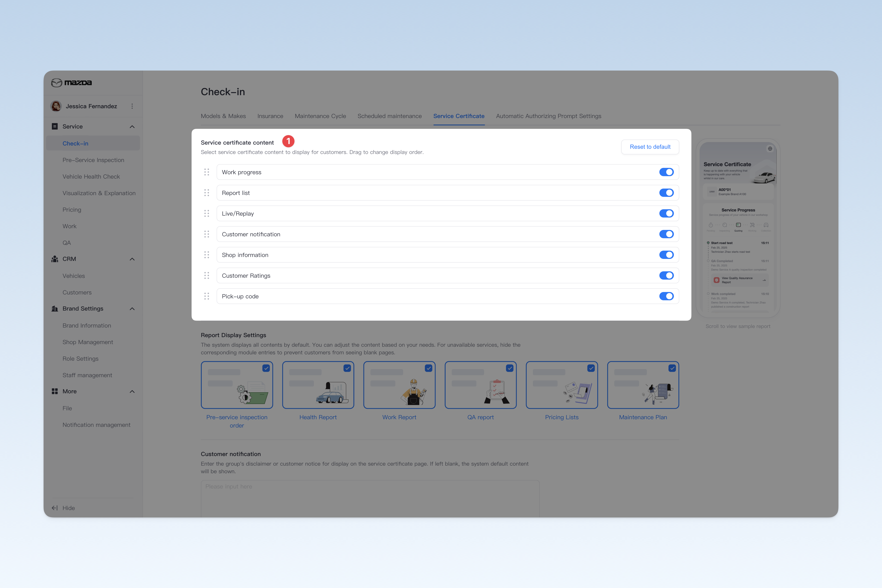Switch off Live/Replay display
This screenshot has height=588, width=882.
pos(666,213)
